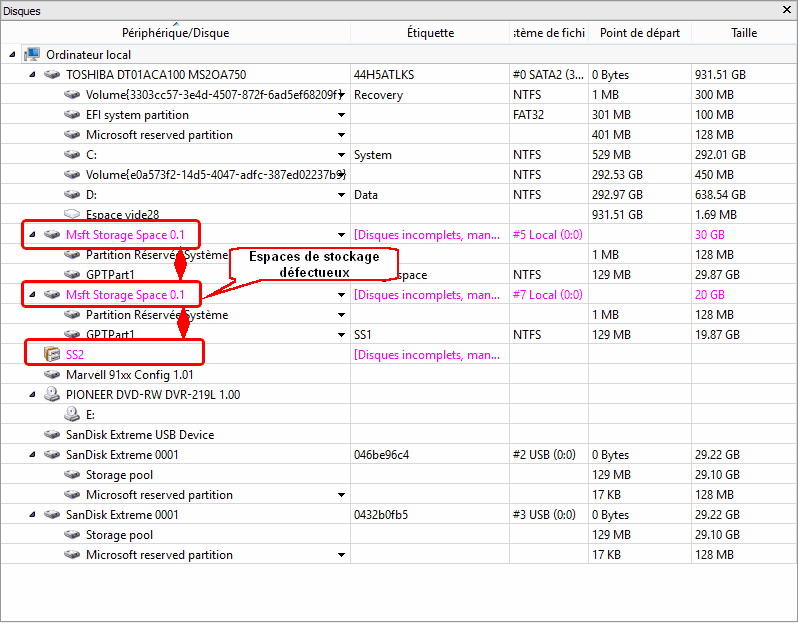Viewport: 798px width, 623px height.
Task: Sort by Point de départ column header
Action: [640, 33]
